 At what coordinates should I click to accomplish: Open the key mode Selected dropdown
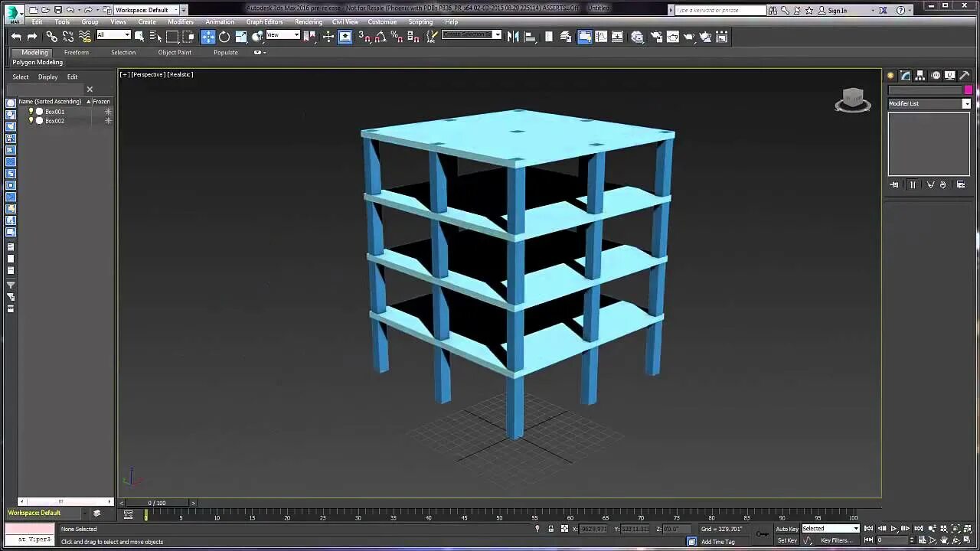pyautogui.click(x=831, y=529)
